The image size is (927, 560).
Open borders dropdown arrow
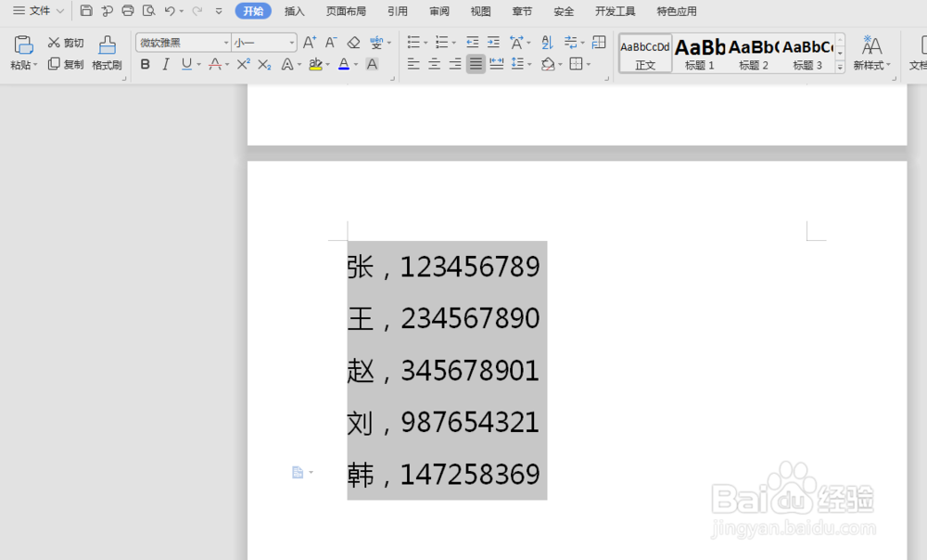tap(589, 64)
